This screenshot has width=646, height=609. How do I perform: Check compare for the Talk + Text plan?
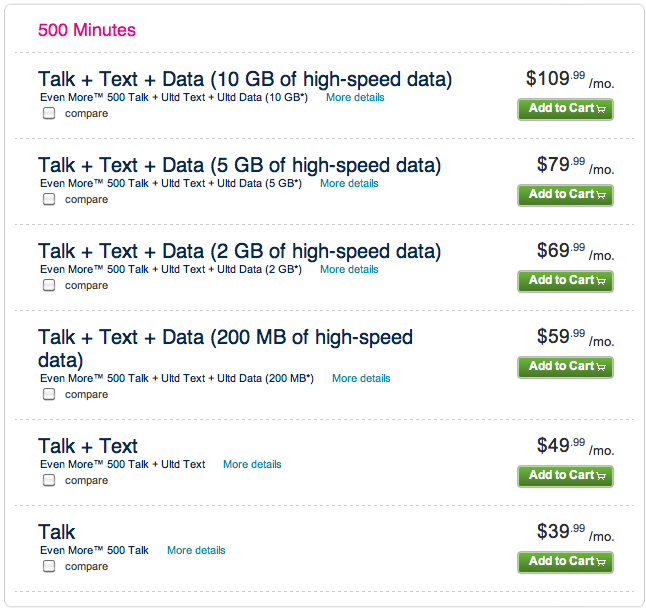point(49,480)
